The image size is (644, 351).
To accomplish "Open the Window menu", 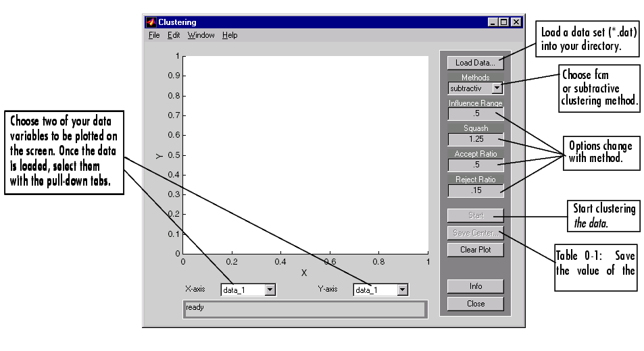I will pyautogui.click(x=201, y=35).
